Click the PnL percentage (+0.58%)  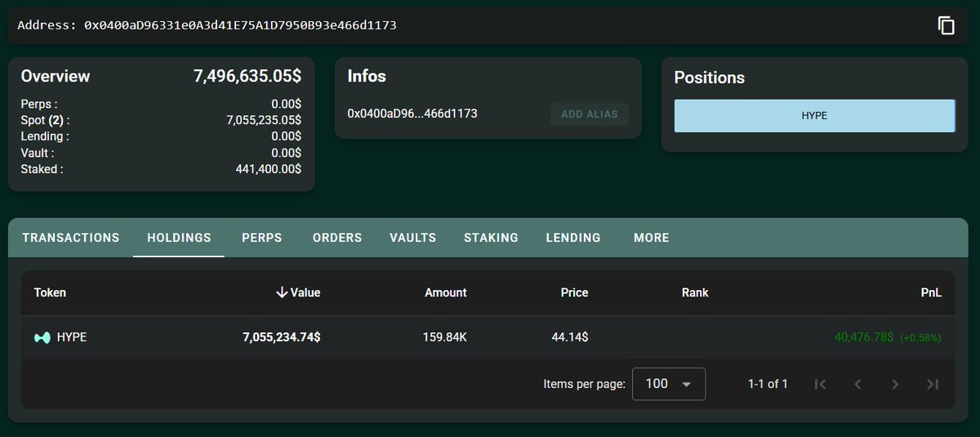coord(920,337)
